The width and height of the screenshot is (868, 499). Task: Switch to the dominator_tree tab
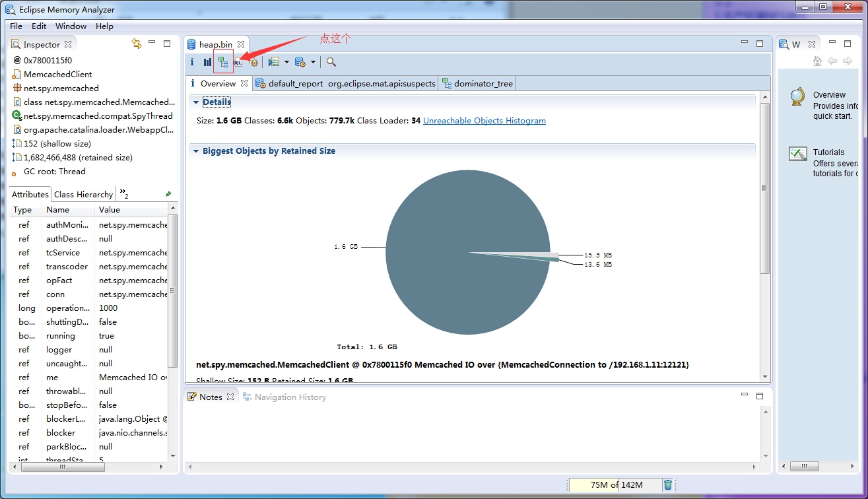pyautogui.click(x=478, y=84)
